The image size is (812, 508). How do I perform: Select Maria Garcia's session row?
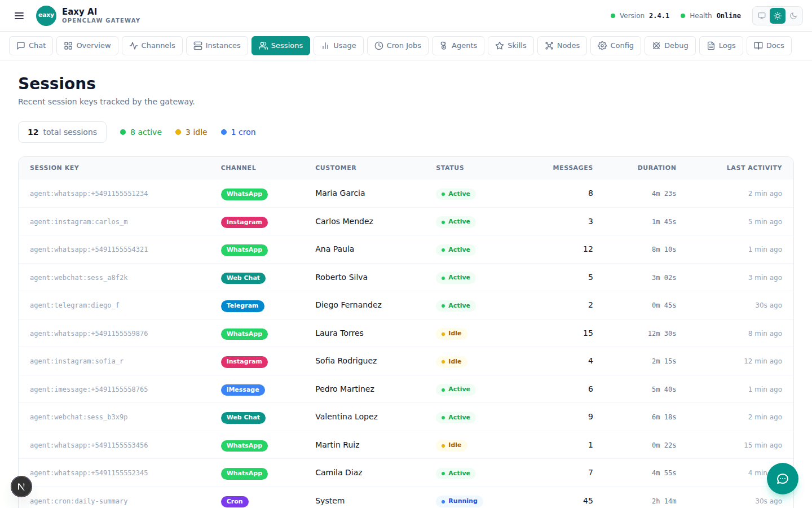point(340,193)
